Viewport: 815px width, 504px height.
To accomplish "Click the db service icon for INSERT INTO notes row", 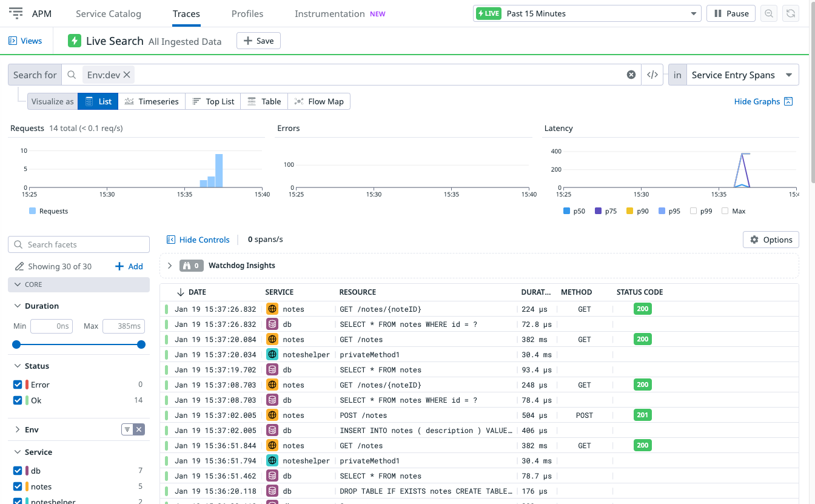I will pos(272,430).
